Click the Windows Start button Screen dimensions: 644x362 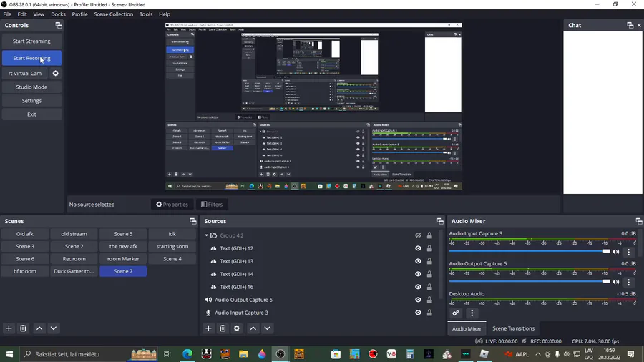tap(9, 354)
